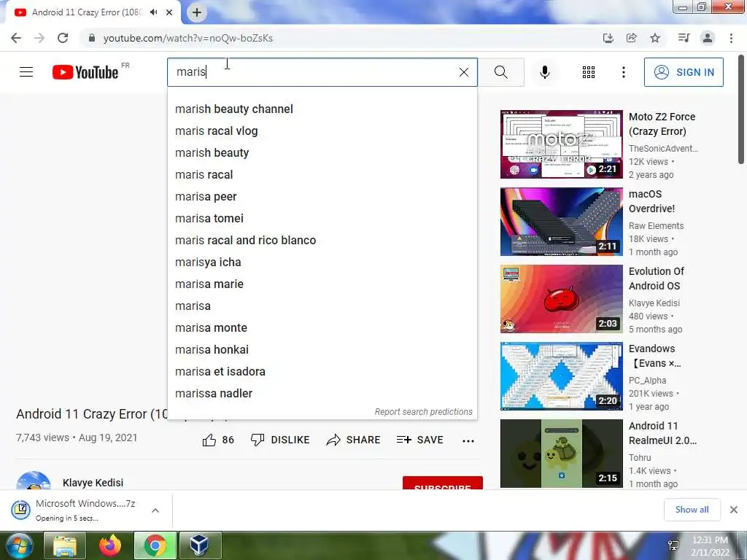Click the SHARE arrow button
The image size is (747, 560).
point(353,440)
